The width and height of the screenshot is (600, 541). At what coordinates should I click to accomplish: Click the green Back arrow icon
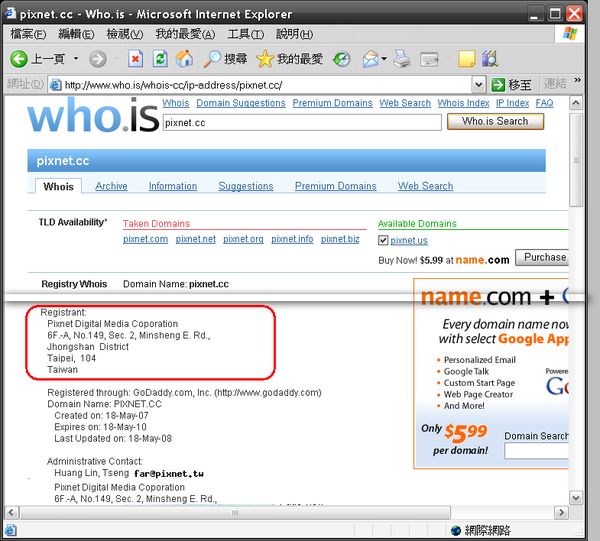(19, 59)
